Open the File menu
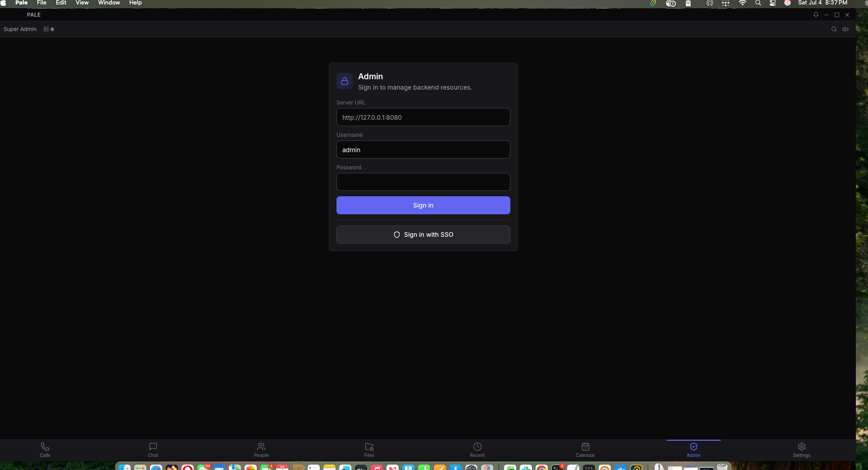 41,3
